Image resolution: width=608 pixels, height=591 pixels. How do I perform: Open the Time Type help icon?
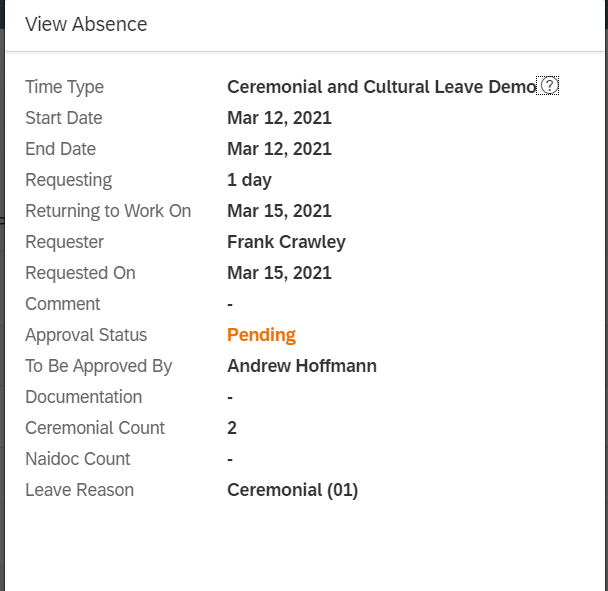[x=549, y=86]
